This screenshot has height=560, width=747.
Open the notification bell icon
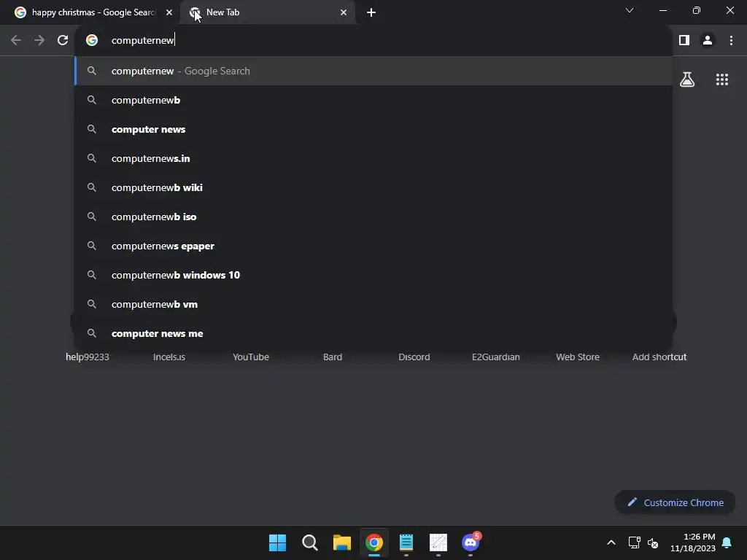(727, 542)
